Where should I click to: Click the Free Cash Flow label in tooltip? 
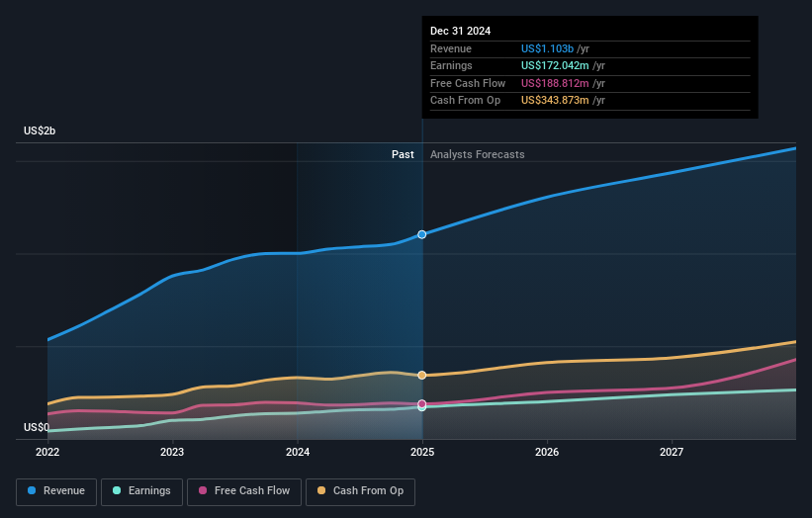[x=468, y=83]
